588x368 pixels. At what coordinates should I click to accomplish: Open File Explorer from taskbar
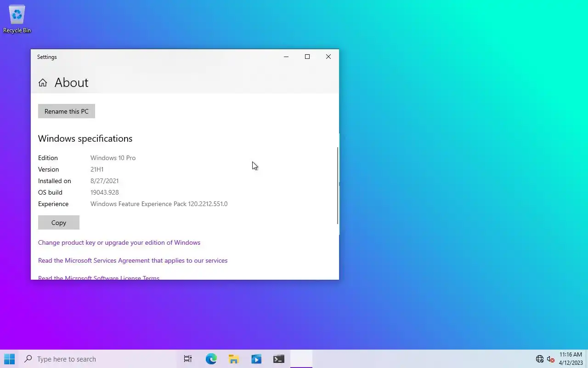[233, 359]
